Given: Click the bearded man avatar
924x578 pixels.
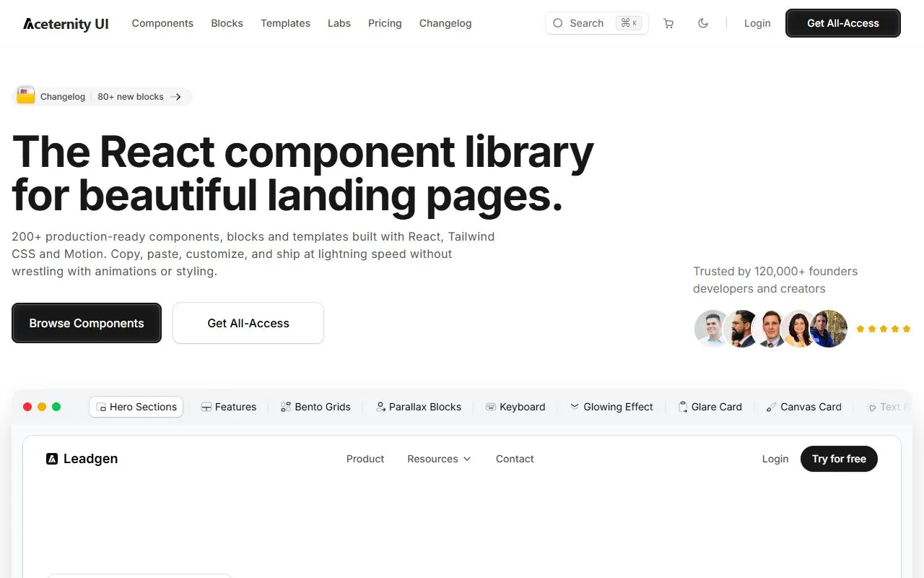Looking at the screenshot, I should 741,329.
